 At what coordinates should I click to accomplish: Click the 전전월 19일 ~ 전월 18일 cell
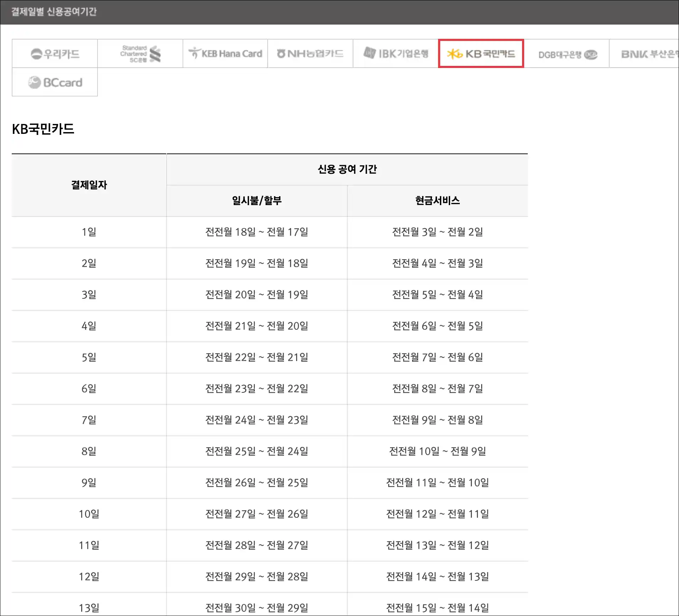pos(257,263)
